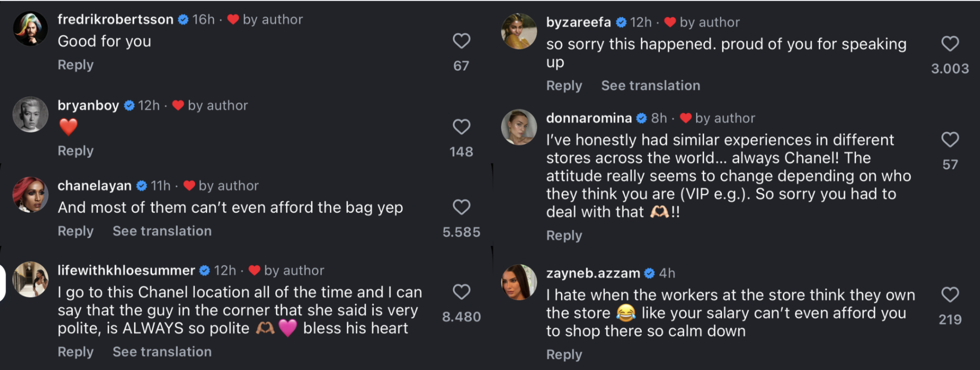The height and width of the screenshot is (370, 980).
Task: Open zayneb.azzam's avatar thumbnail
Action: pyautogui.click(x=519, y=282)
